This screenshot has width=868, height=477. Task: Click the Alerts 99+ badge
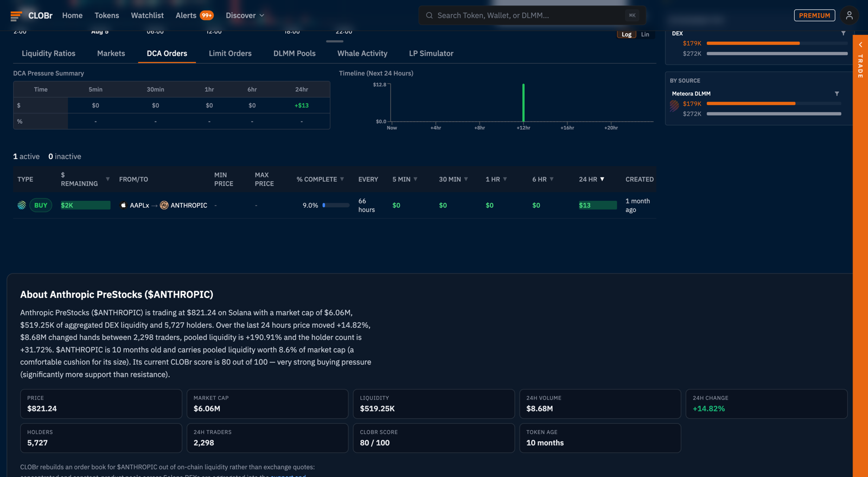(x=207, y=15)
